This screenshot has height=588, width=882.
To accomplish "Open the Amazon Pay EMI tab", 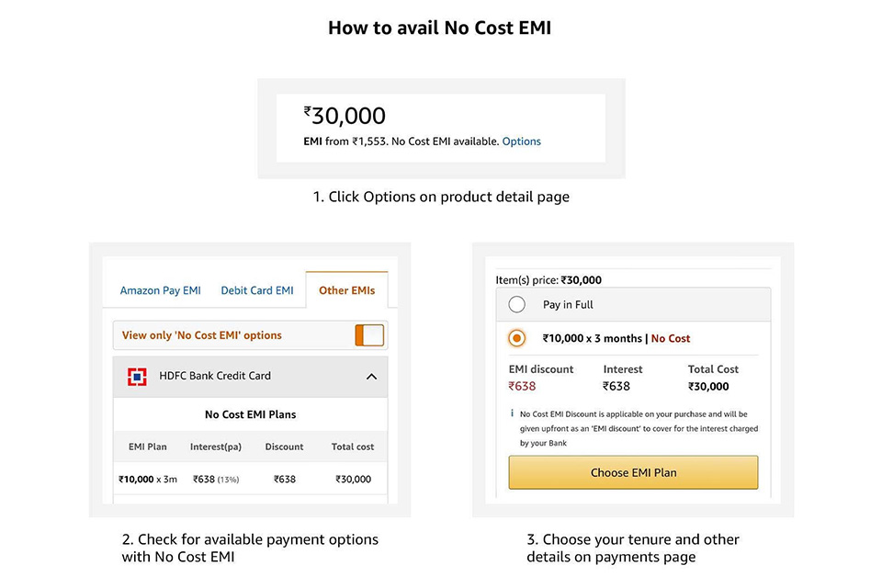I will pos(160,290).
